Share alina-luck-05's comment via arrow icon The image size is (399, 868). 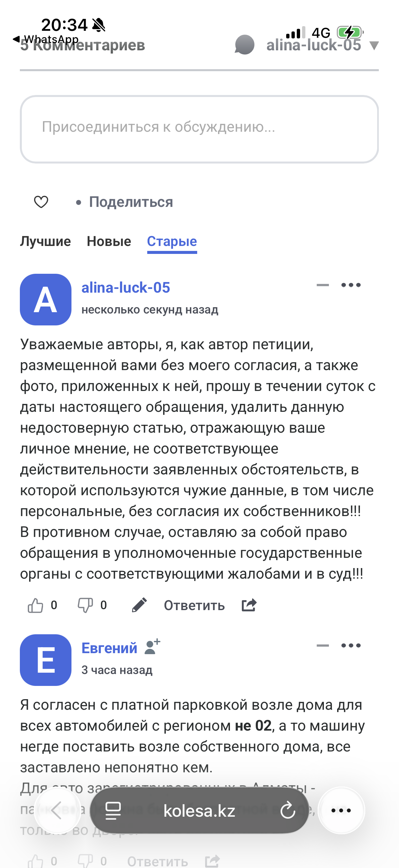pyautogui.click(x=249, y=605)
